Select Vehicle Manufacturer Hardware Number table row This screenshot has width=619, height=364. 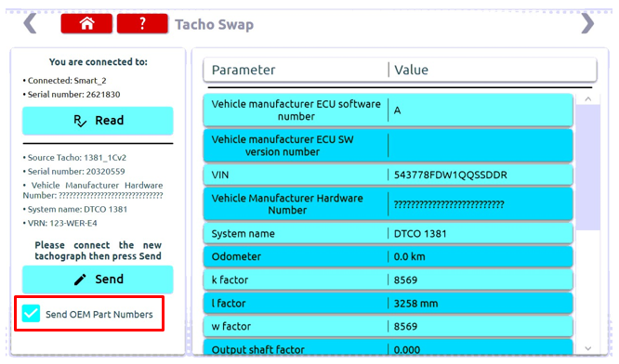click(389, 204)
